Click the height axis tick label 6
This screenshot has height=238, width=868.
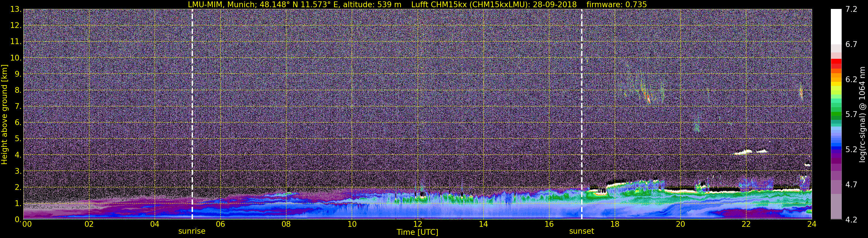[x=18, y=123]
